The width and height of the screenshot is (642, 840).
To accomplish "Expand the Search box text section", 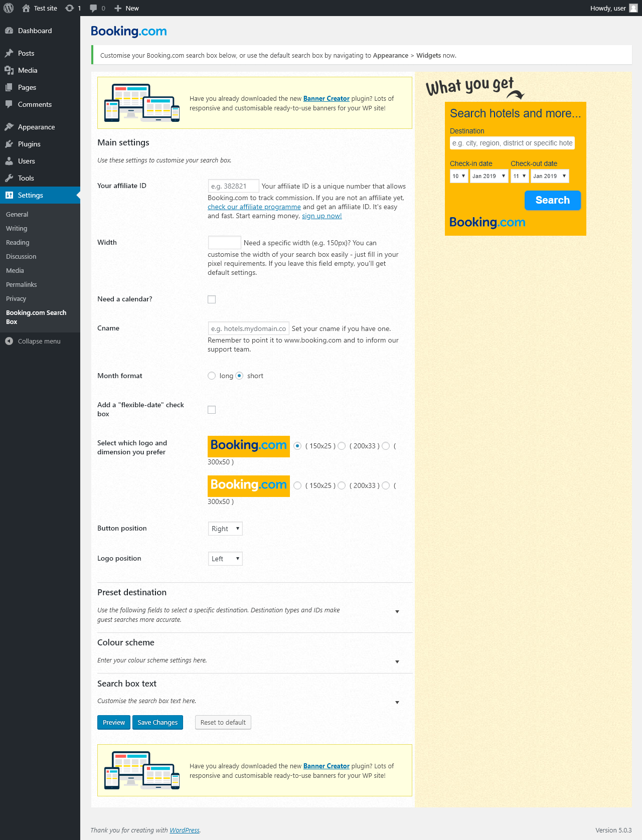I will tap(397, 703).
